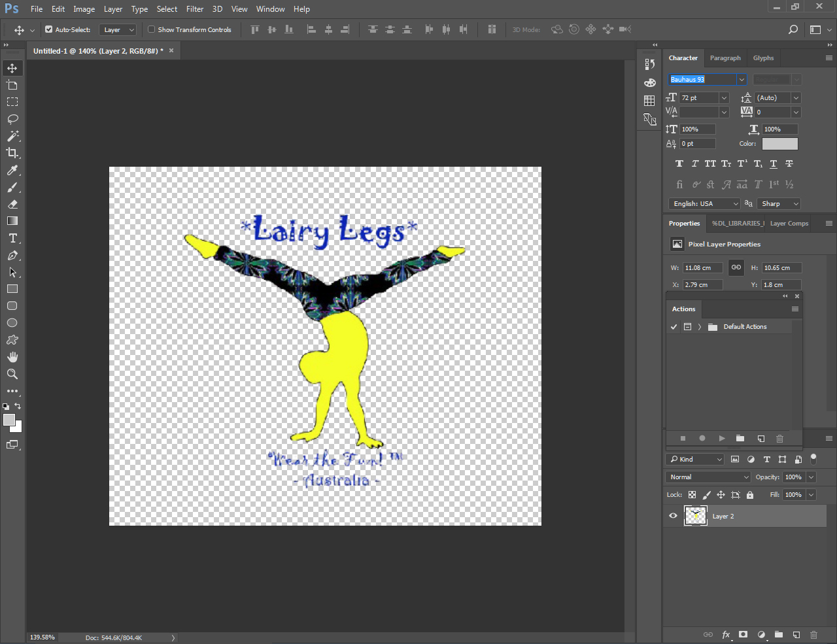Select the Eyedropper tool

(x=12, y=170)
